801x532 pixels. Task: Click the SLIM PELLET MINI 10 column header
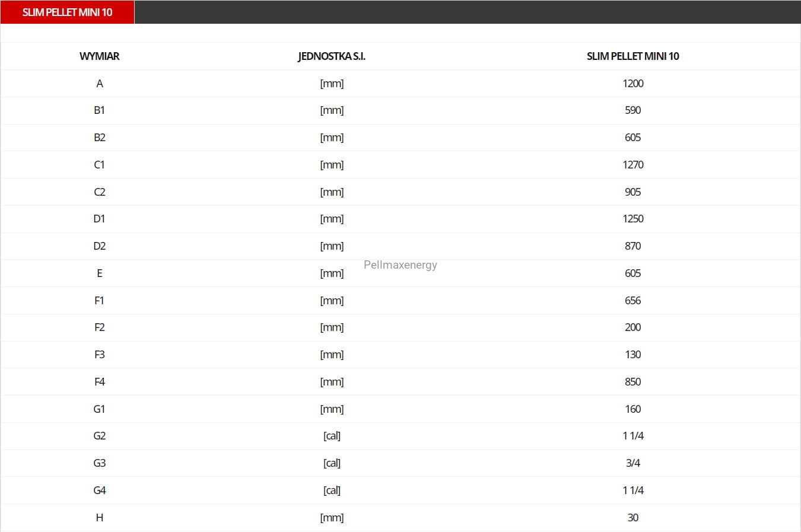632,56
